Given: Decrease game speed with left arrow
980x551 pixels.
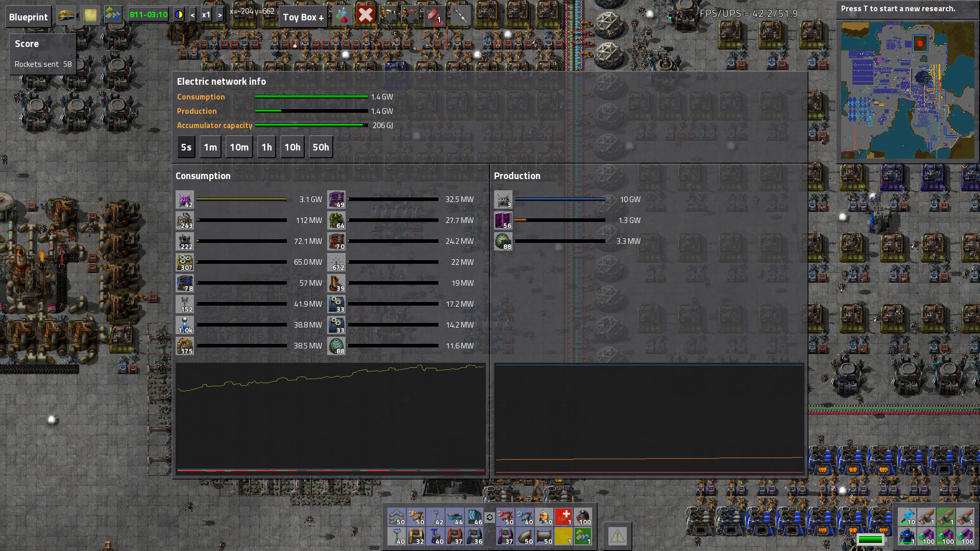Looking at the screenshot, I should click(192, 15).
